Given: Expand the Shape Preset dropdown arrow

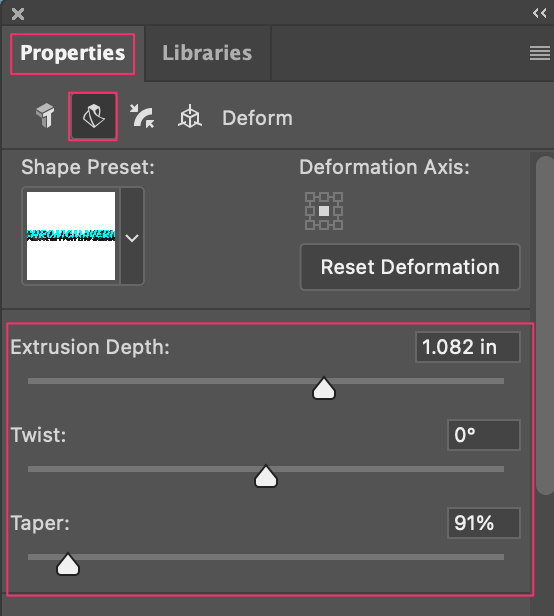Looking at the screenshot, I should coord(132,236).
